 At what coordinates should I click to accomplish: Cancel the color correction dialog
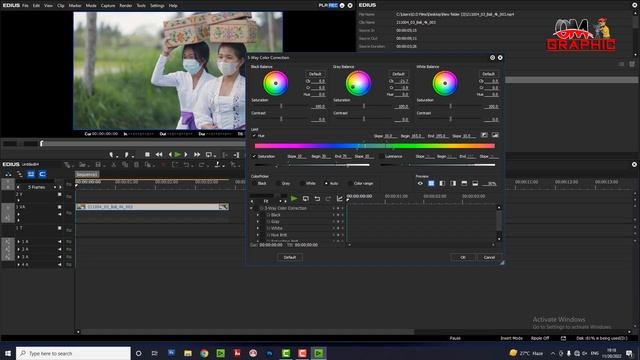[489, 258]
